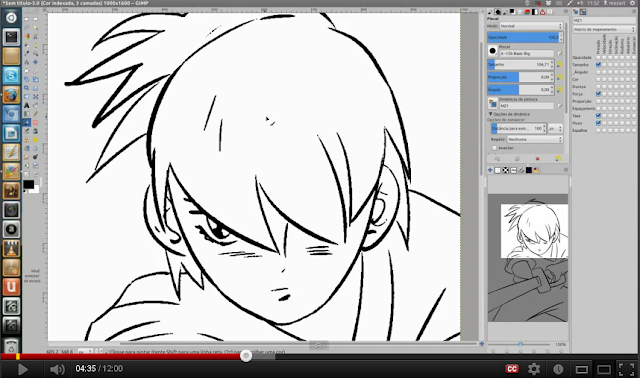Image resolution: width=640 pixels, height=378 pixels.
Task: Open the Ubuntu Dash home button
Action: click(11, 18)
